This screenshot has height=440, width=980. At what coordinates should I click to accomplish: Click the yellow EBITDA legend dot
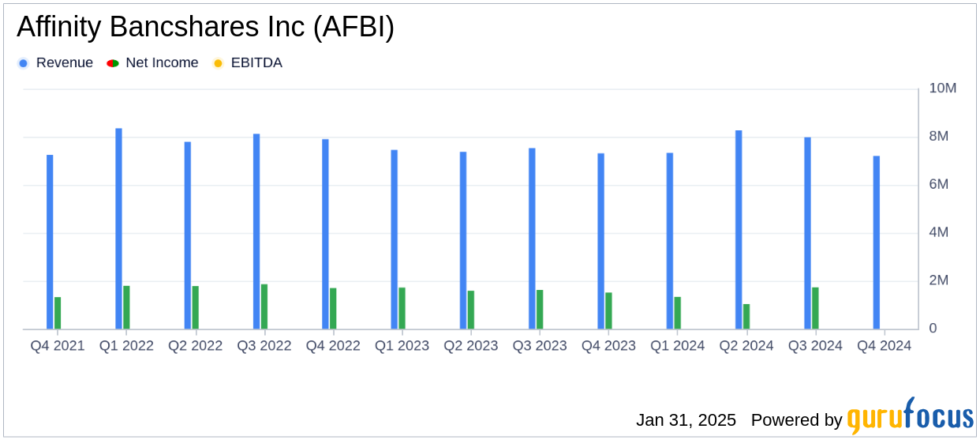click(218, 63)
